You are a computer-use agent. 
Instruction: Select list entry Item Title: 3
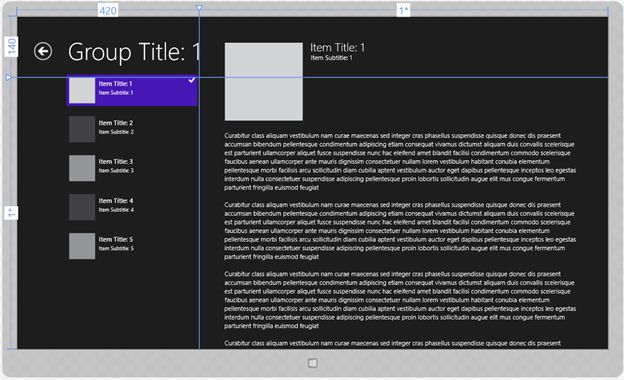(x=132, y=168)
